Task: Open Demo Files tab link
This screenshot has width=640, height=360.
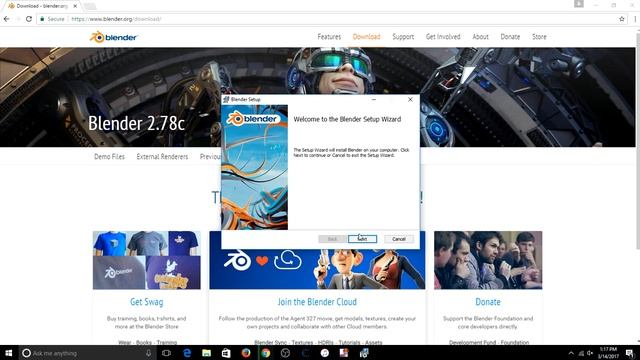Action: (109, 156)
